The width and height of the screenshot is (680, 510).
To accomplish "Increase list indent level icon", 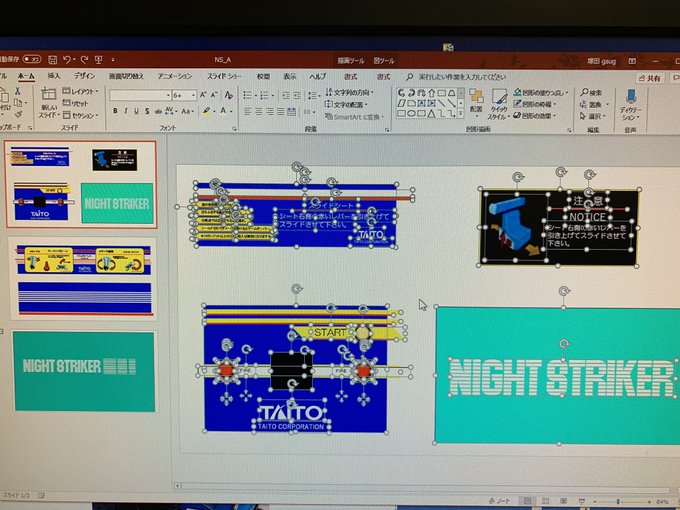I will click(x=297, y=95).
